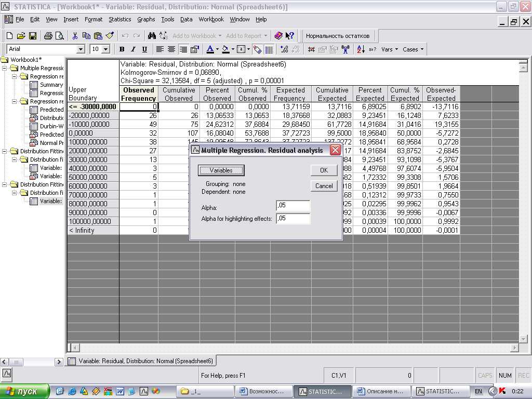Click the Alpha input field

point(293,206)
